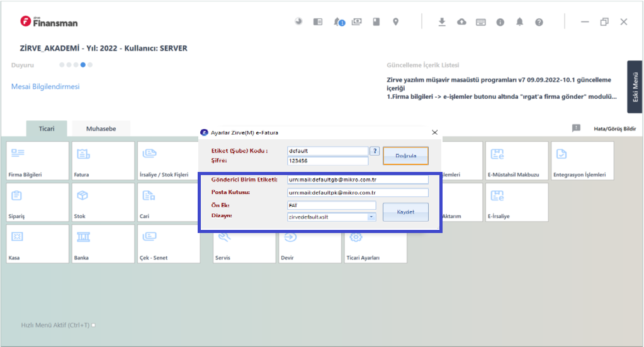Open the İrsaliye / Stok Fişleri tile
Image resolution: width=644 pixels, height=347 pixels.
168,161
